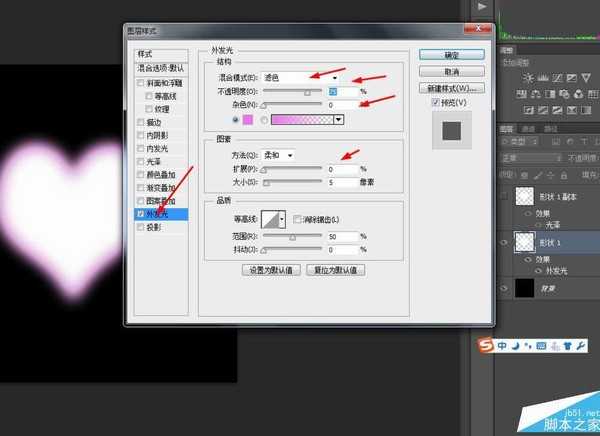
Task: Select the gradient radio button for glow
Action: pos(267,120)
